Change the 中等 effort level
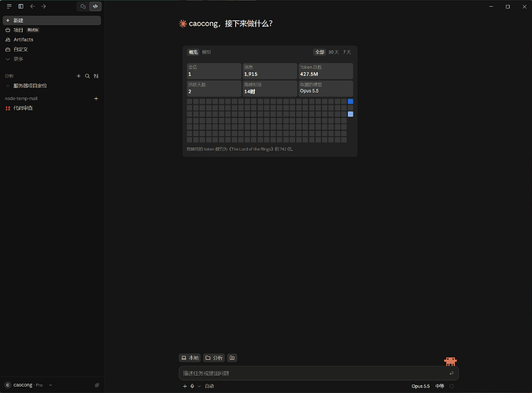 (439, 386)
